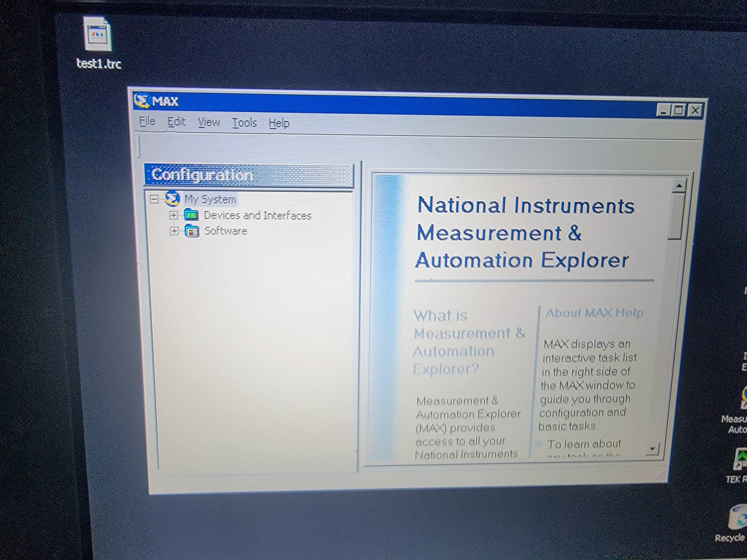Open the test1.trc desktop file icon
Screen dimensions: 747x560
click(97, 36)
